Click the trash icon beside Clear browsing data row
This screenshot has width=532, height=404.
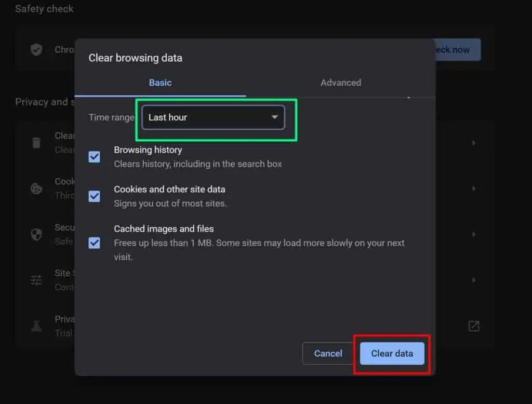pyautogui.click(x=36, y=143)
